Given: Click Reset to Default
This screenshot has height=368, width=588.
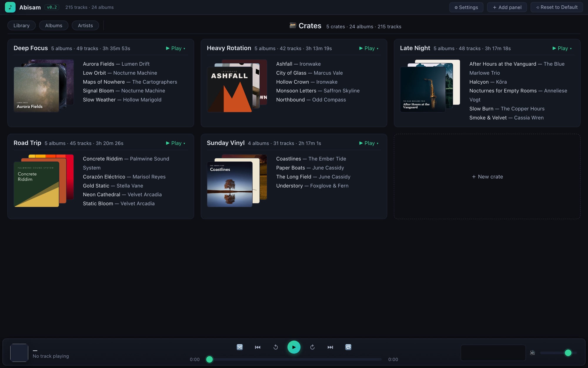Looking at the screenshot, I should tap(557, 7).
